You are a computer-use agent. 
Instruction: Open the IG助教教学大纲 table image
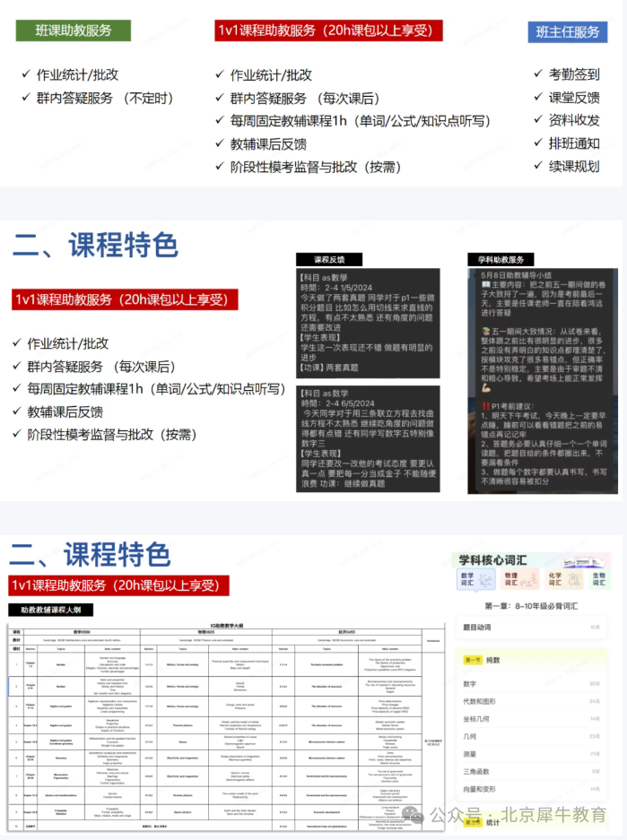pos(224,724)
